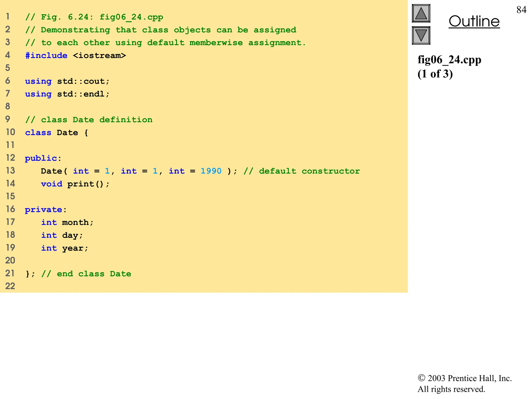532x399 pixels.
Task: Select the 'int month;' member declaration
Action: click(x=67, y=222)
